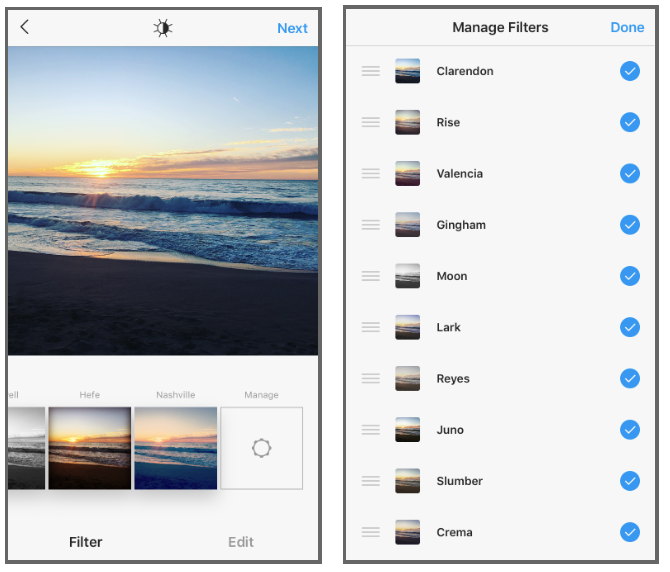Uncheck the Reyes filter checkmark
The image size is (670, 572).
coord(630,378)
